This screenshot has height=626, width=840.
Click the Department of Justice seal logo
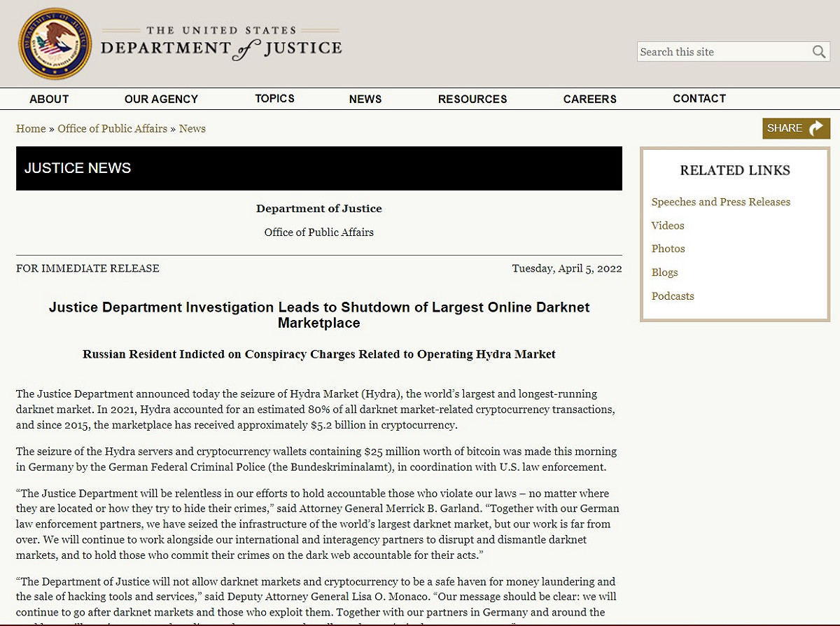coord(55,43)
